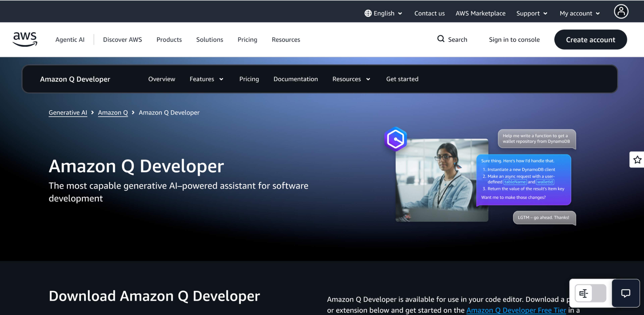Open the AWS Marketplace link

coord(480,13)
